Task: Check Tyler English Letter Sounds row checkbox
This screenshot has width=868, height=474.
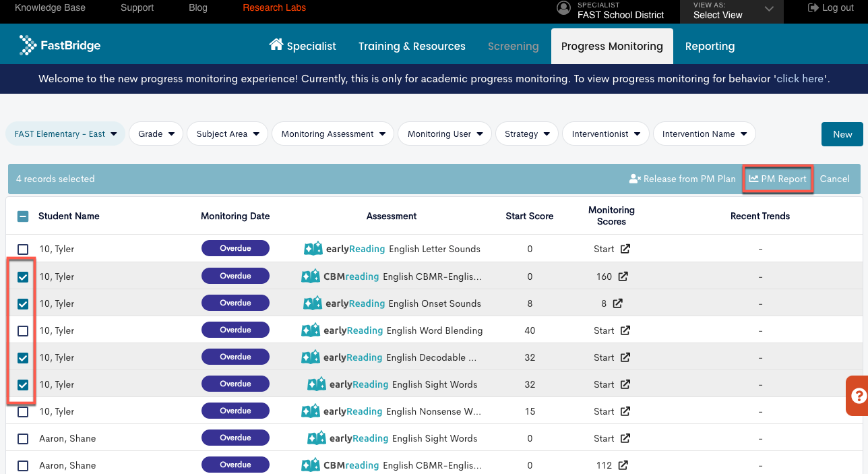Action: tap(23, 249)
